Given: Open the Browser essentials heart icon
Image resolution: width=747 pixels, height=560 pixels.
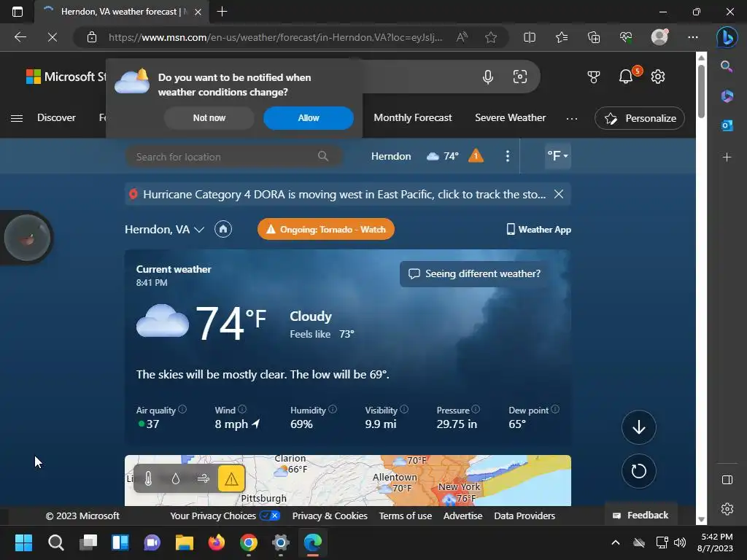Looking at the screenshot, I should pos(626,37).
